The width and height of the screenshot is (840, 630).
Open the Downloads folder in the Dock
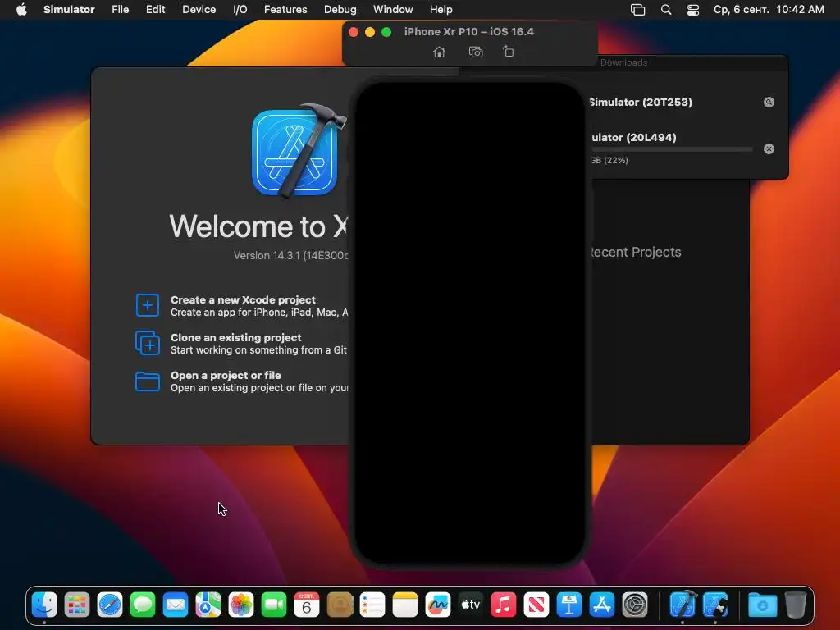(763, 605)
